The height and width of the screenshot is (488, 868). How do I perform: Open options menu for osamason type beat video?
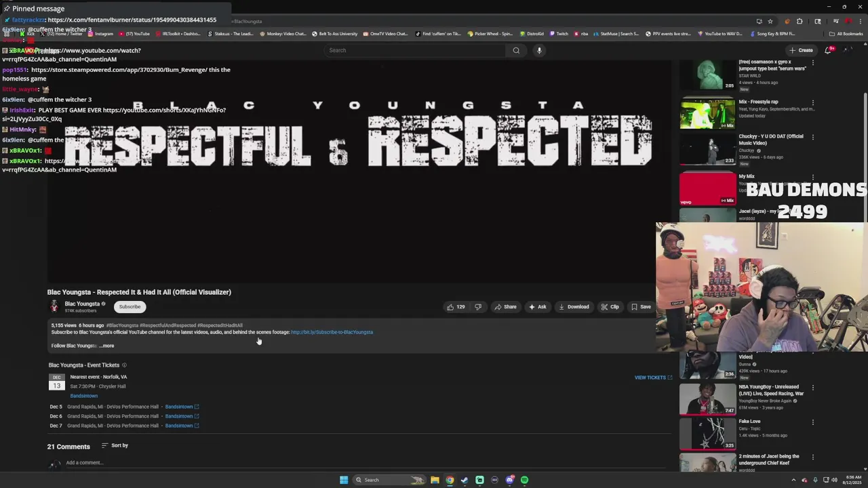coord(812,62)
